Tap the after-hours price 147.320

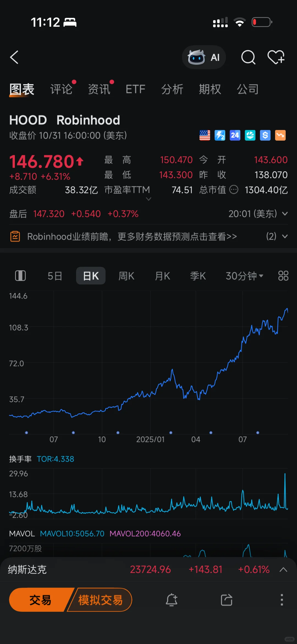(49, 214)
